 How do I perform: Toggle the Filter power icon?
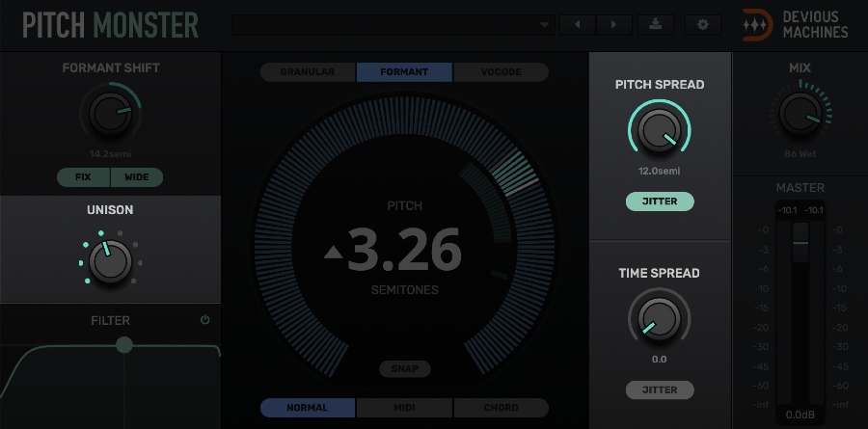point(204,320)
